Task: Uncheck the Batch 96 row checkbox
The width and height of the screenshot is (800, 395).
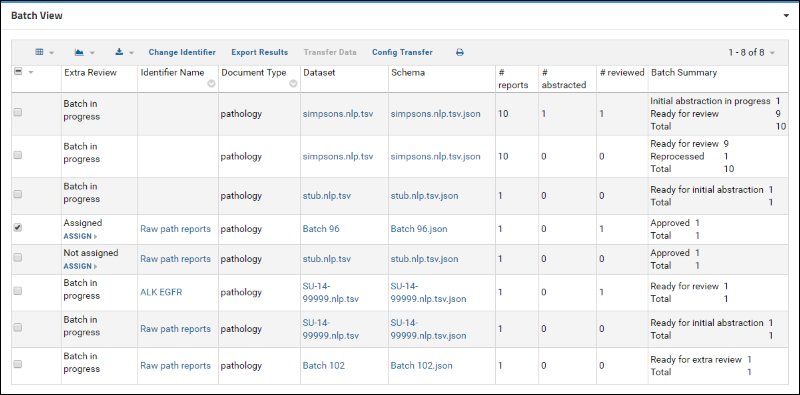Action: click(x=18, y=228)
